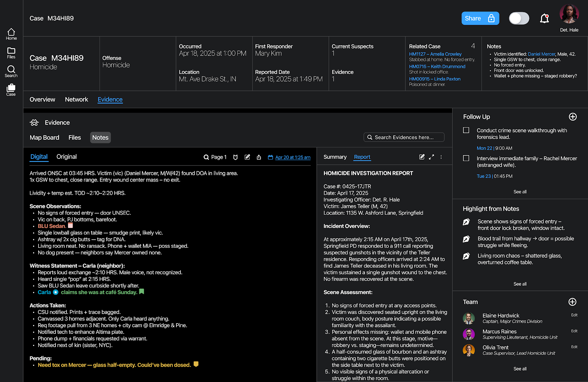Open the Report tab
Image resolution: width=588 pixels, height=382 pixels.
coord(362,157)
